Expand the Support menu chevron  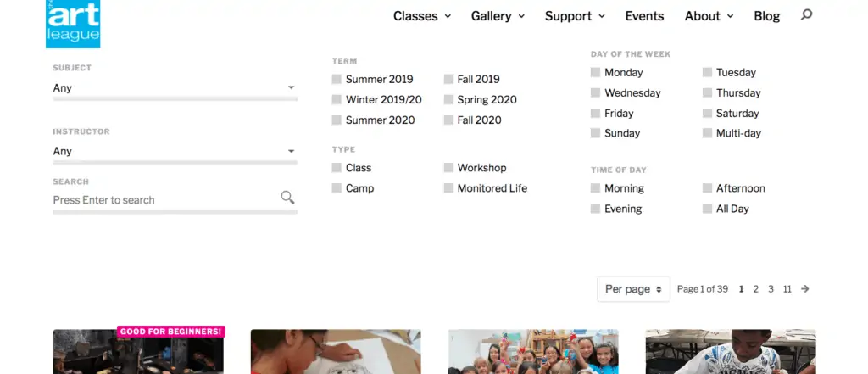click(602, 17)
